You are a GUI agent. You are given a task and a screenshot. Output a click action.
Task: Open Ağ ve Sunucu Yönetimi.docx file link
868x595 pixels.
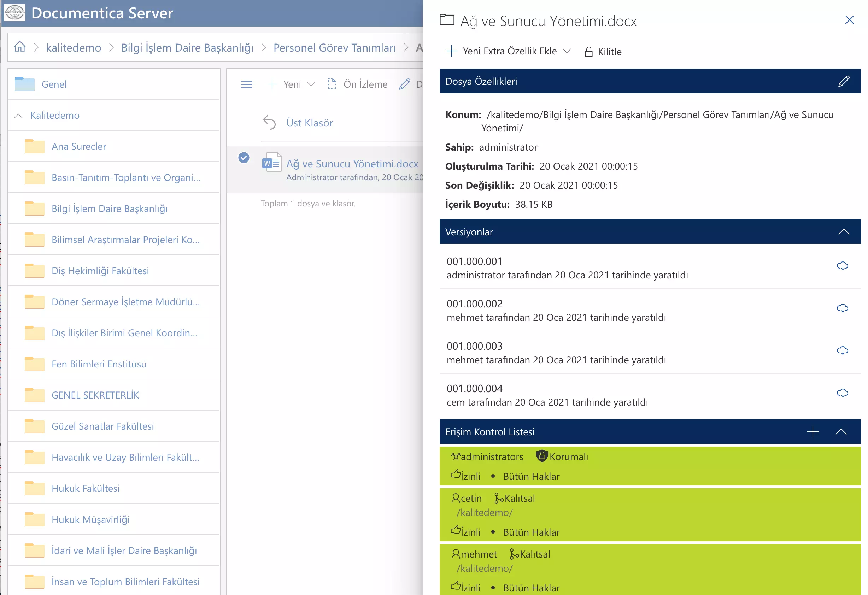tap(352, 164)
